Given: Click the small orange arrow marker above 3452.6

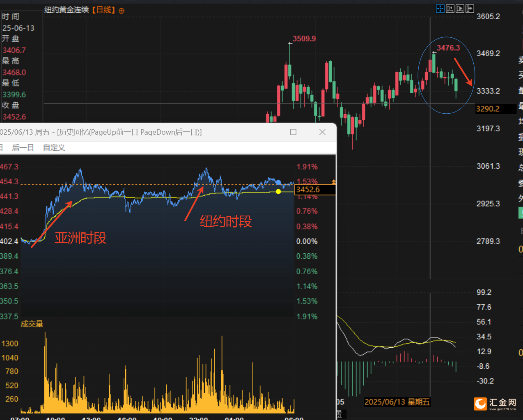Looking at the screenshot, I should click(x=333, y=181).
